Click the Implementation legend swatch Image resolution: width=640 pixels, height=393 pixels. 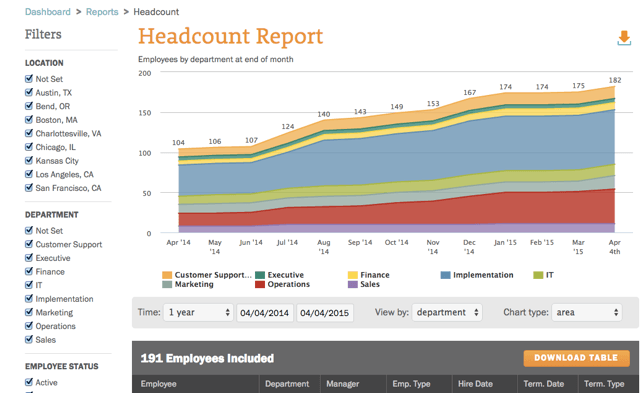coord(446,275)
